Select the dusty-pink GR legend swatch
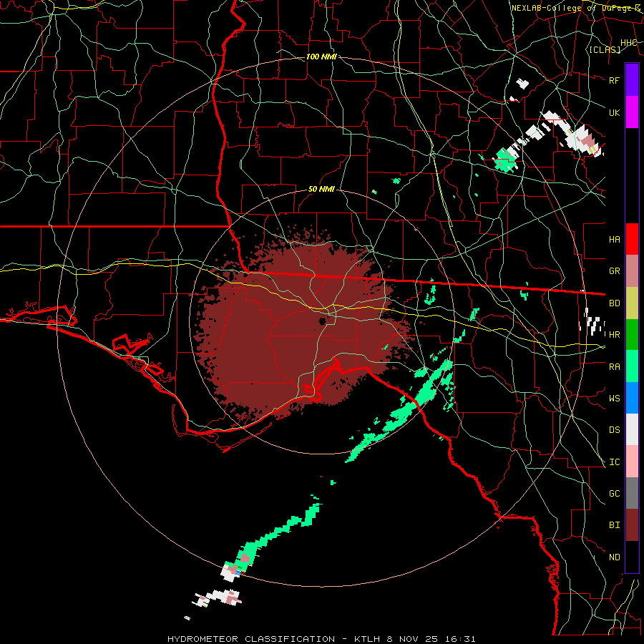Image resolution: width=644 pixels, height=644 pixels. [632, 271]
